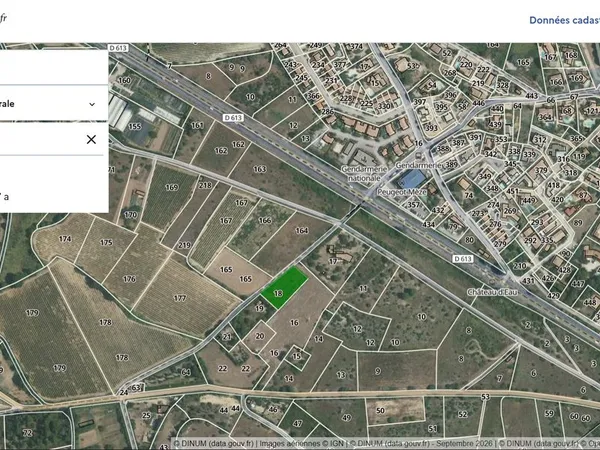Select the green highlighted parcel 18
Screen dimensions: 600x450
284,287
